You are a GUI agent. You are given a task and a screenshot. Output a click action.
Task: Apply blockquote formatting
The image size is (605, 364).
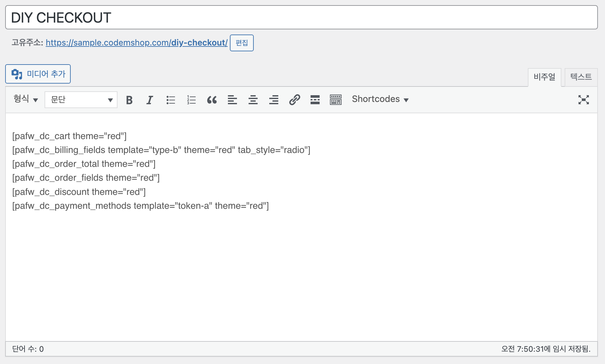pyautogui.click(x=212, y=100)
